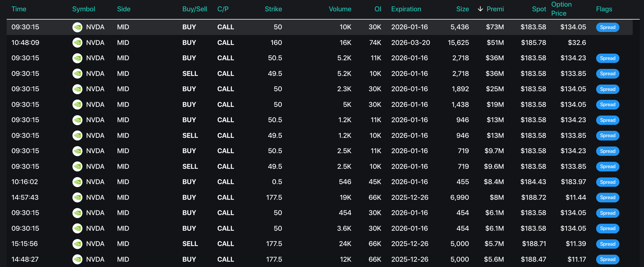Click the NVDA logo in the 10:48:09 row
644x267 pixels.
click(x=77, y=43)
